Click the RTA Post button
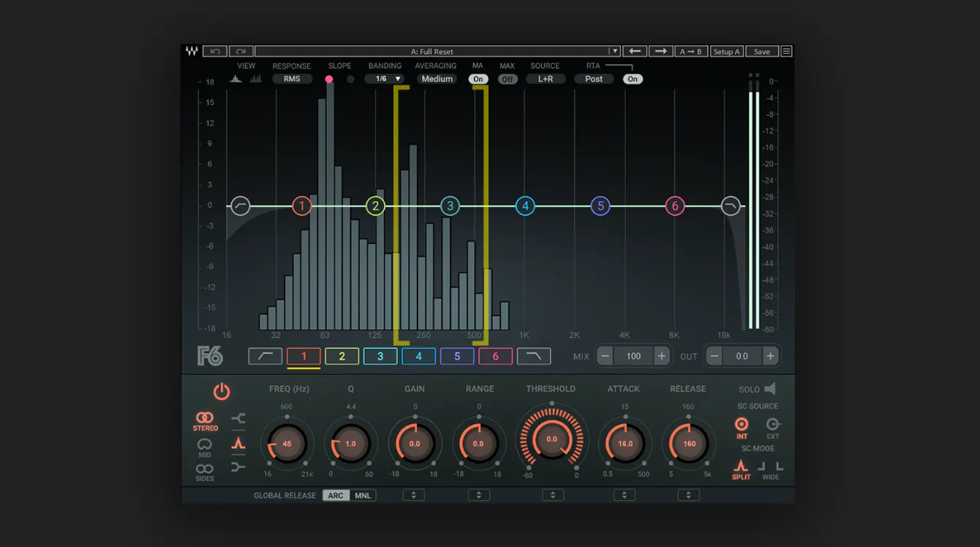Screen dimensions: 980x547 pyautogui.click(x=594, y=79)
